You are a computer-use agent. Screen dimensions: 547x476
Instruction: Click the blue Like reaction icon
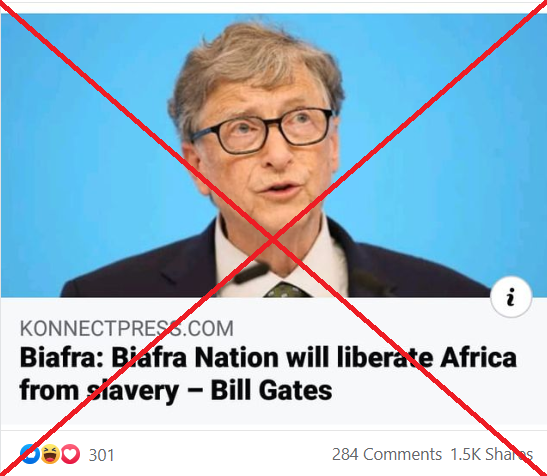tap(30, 454)
